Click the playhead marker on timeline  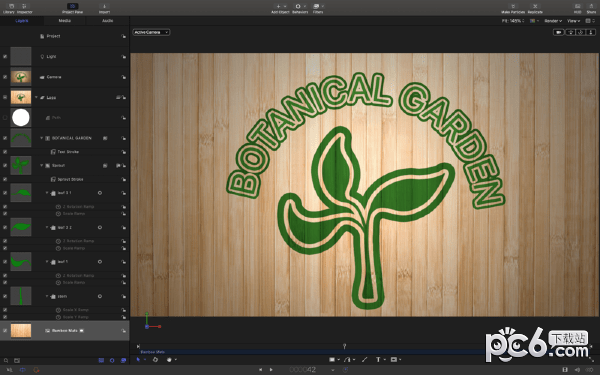point(344,346)
